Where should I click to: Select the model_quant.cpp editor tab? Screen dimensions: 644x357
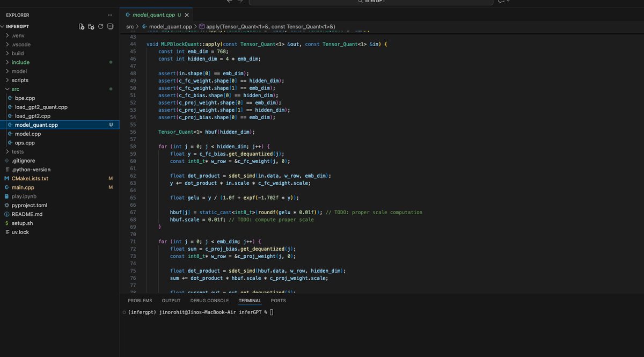tap(156, 15)
